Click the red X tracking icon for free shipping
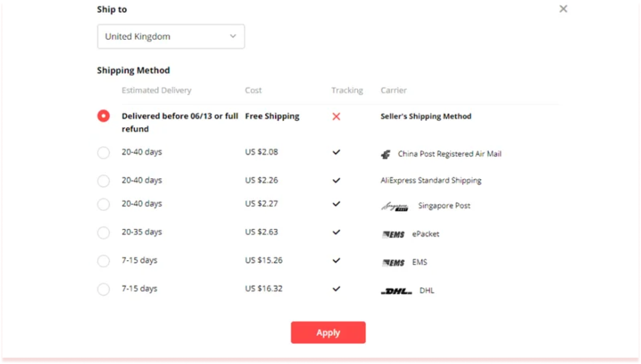Viewport: 641px width, 364px height. tap(336, 116)
